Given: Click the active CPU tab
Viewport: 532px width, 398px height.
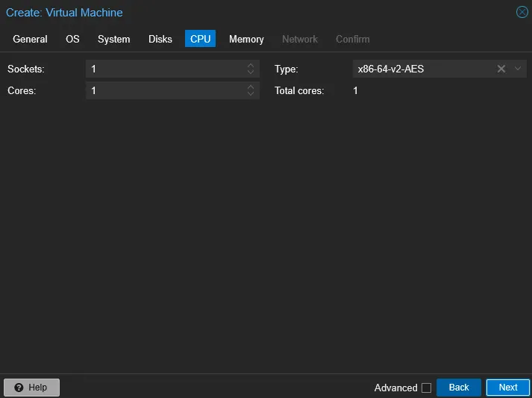Looking at the screenshot, I should click(200, 39).
